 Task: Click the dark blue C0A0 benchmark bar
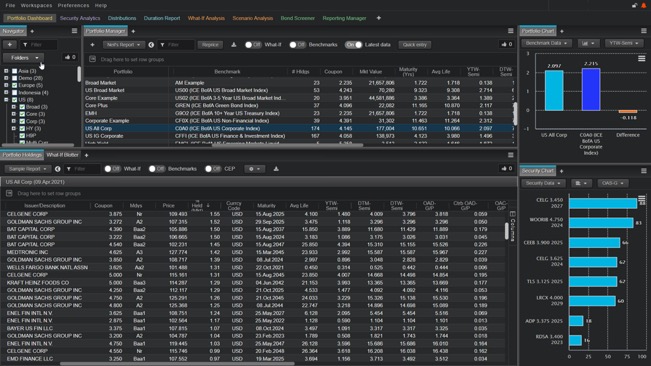591,90
